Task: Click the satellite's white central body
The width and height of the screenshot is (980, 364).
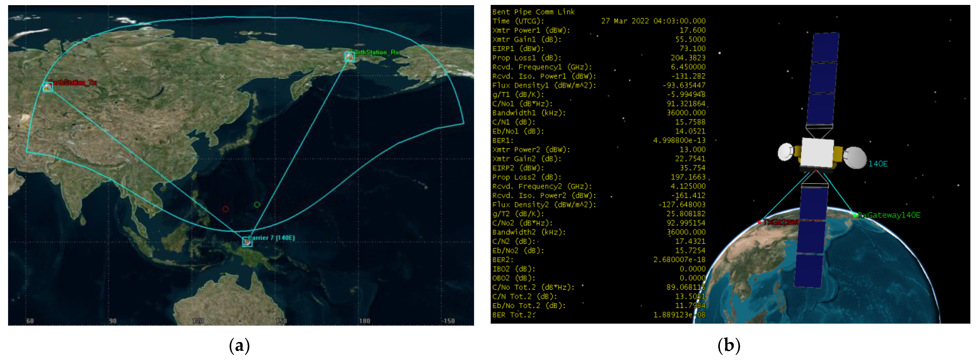Action: point(817,152)
